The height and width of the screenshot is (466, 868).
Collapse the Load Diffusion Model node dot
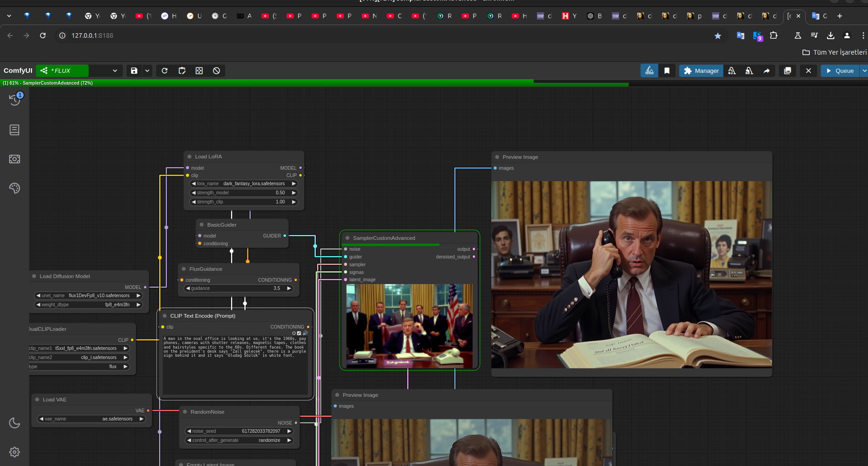tap(34, 276)
